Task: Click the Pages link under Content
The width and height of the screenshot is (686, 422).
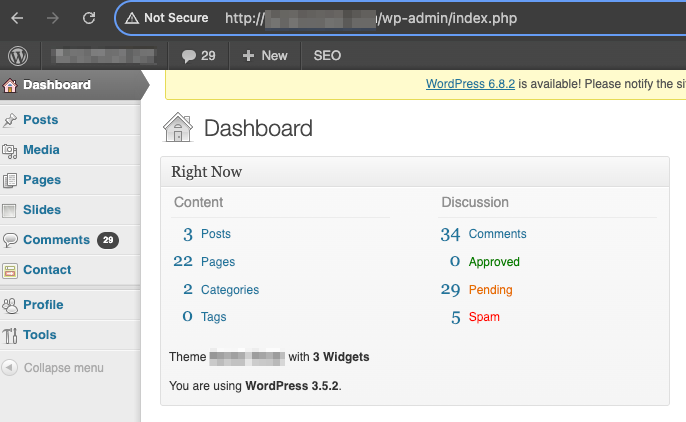Action: [218, 262]
